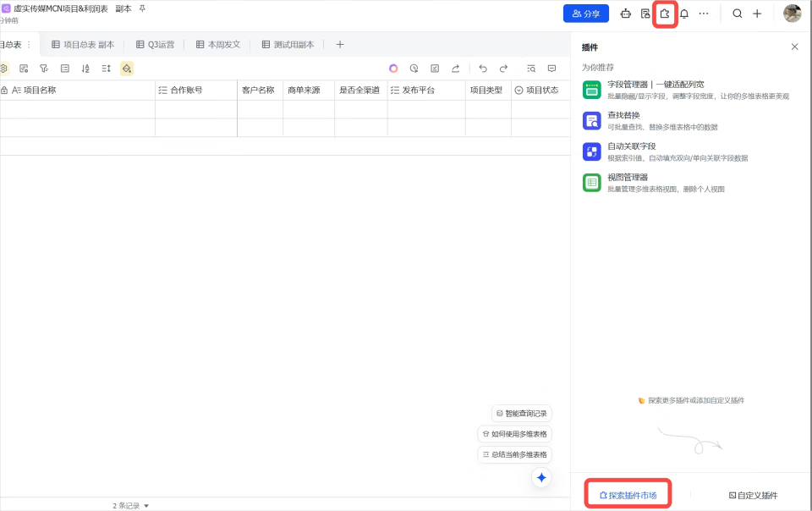
Task: Open the plugin puzzle icon in top bar
Action: (665, 14)
